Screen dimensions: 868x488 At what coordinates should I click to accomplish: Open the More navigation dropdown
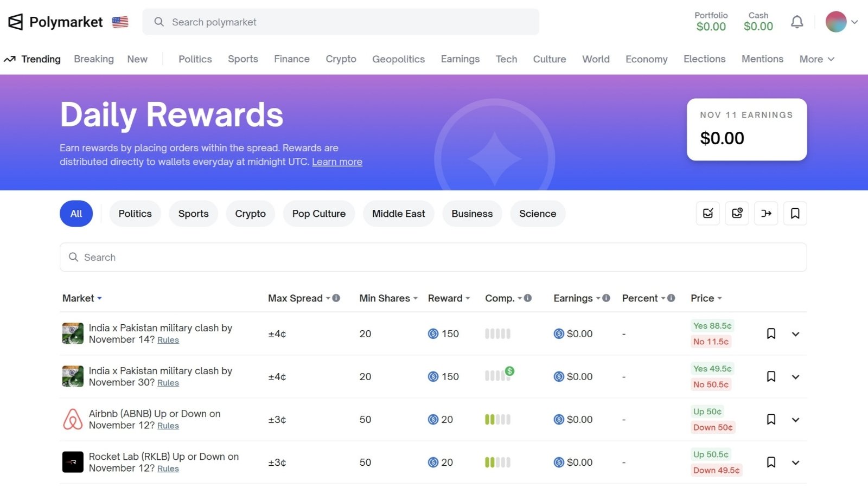[x=816, y=59]
